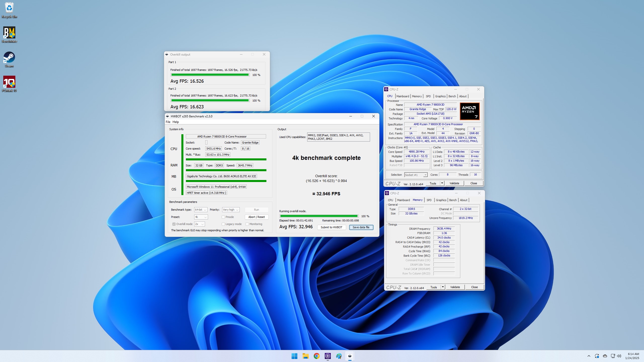Click the Part 1 progress bar

(x=210, y=75)
